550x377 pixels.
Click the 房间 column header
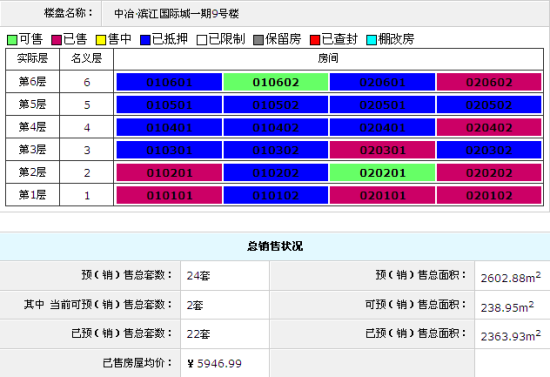pos(328,59)
